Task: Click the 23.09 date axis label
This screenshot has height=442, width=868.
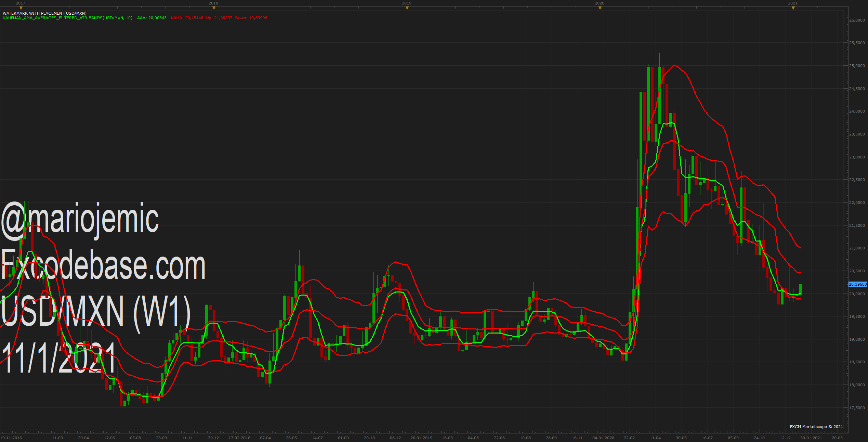Action: (161, 438)
